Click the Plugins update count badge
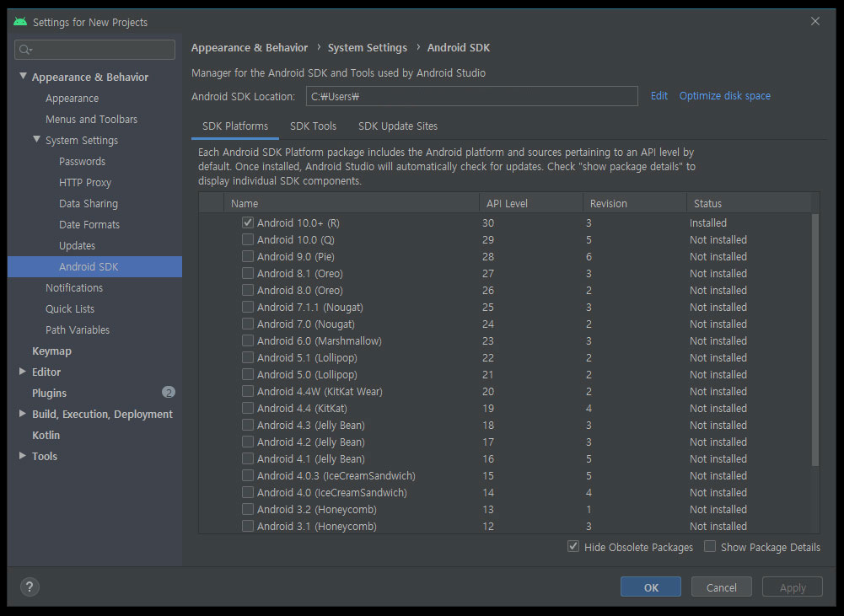The height and width of the screenshot is (616, 844). coord(169,392)
